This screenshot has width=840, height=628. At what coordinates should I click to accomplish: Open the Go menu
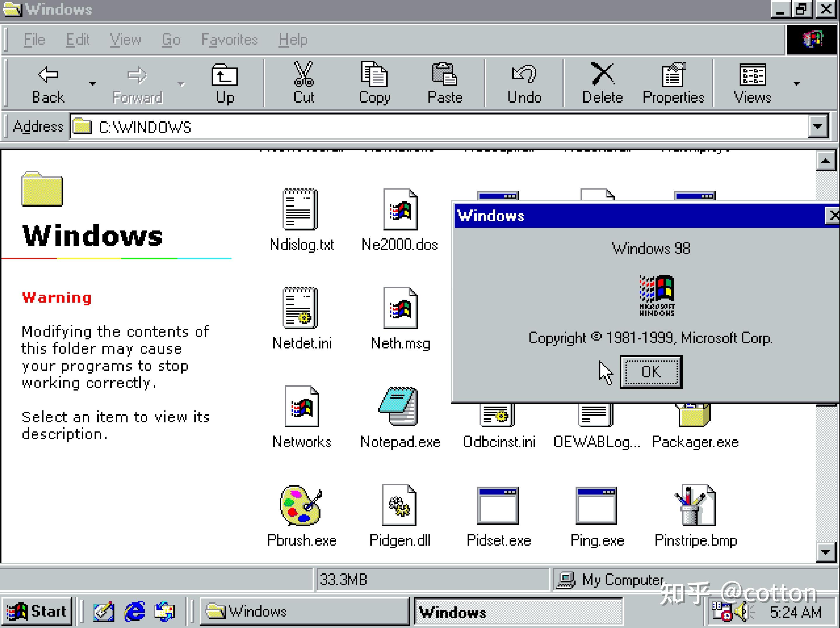tap(171, 39)
